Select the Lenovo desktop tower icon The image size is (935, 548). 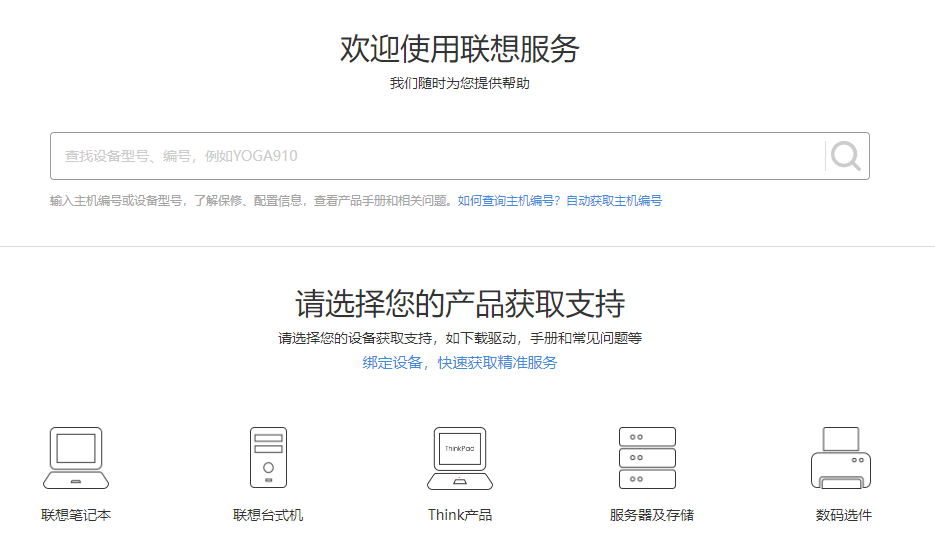tap(268, 458)
